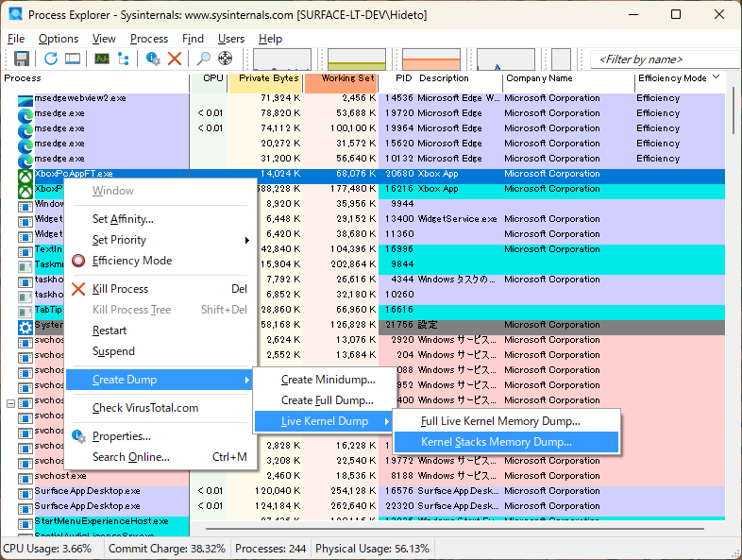Click the commit history mini graph
Image resolution: width=742 pixels, height=560 pixels.
point(357,59)
